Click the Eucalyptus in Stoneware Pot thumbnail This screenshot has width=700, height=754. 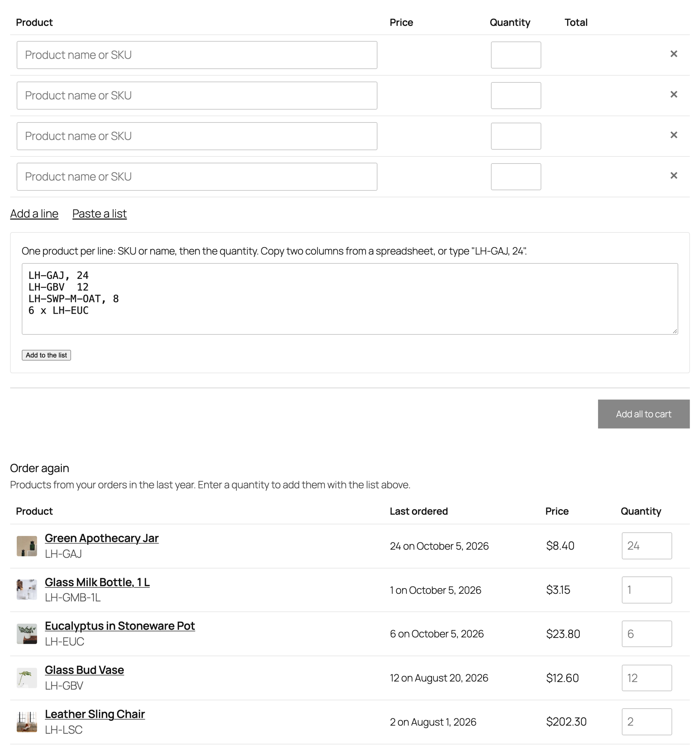click(27, 634)
